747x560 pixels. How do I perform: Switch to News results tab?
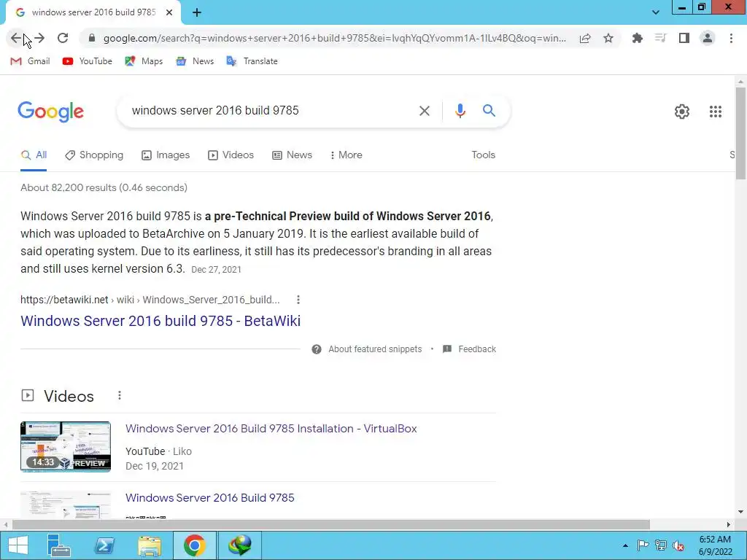click(292, 155)
